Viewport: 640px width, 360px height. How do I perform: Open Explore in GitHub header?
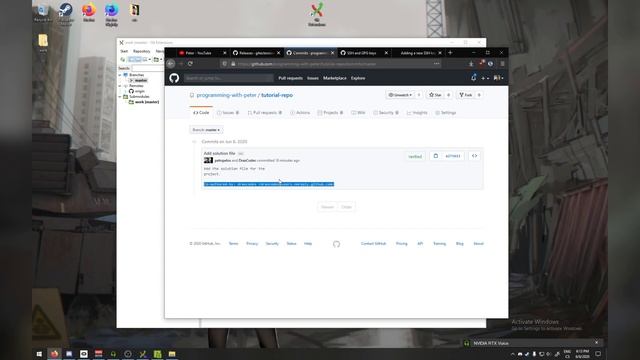(x=358, y=78)
